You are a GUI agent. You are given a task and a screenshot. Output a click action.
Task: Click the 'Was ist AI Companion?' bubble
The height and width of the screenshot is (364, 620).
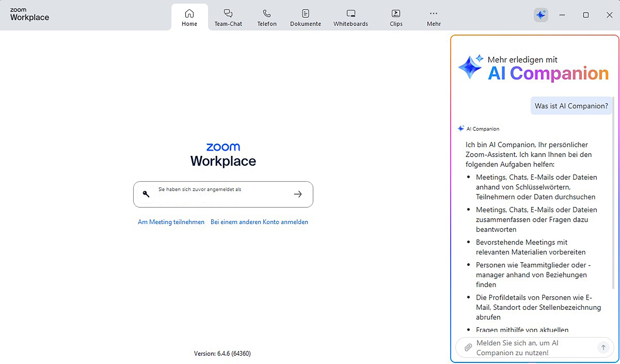[x=571, y=106]
